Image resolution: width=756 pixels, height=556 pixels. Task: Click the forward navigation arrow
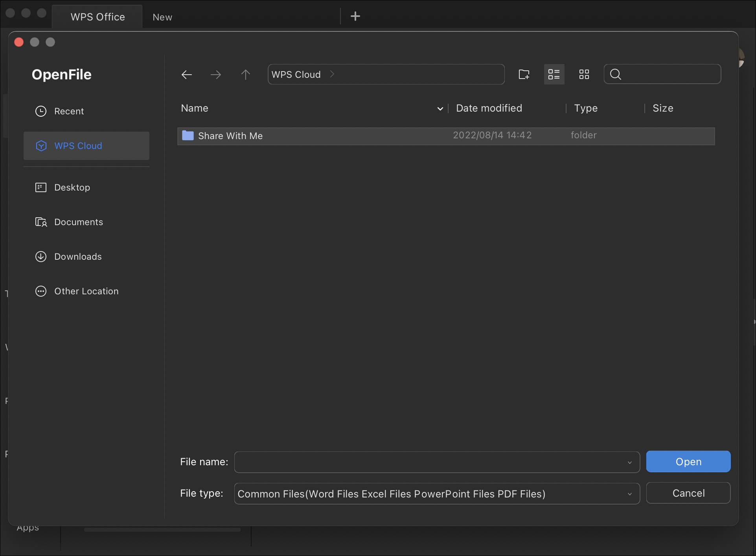(216, 75)
